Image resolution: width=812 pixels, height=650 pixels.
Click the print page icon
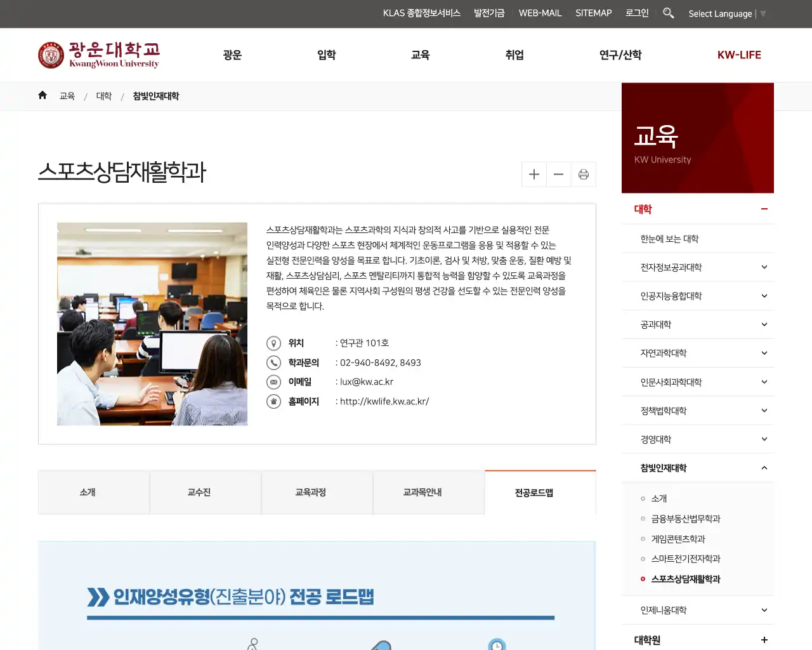(x=584, y=175)
